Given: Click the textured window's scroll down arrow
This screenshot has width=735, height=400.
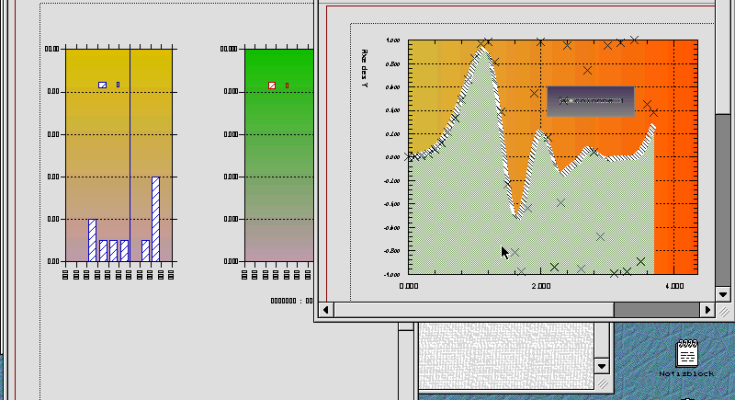Looking at the screenshot, I should (x=602, y=366).
